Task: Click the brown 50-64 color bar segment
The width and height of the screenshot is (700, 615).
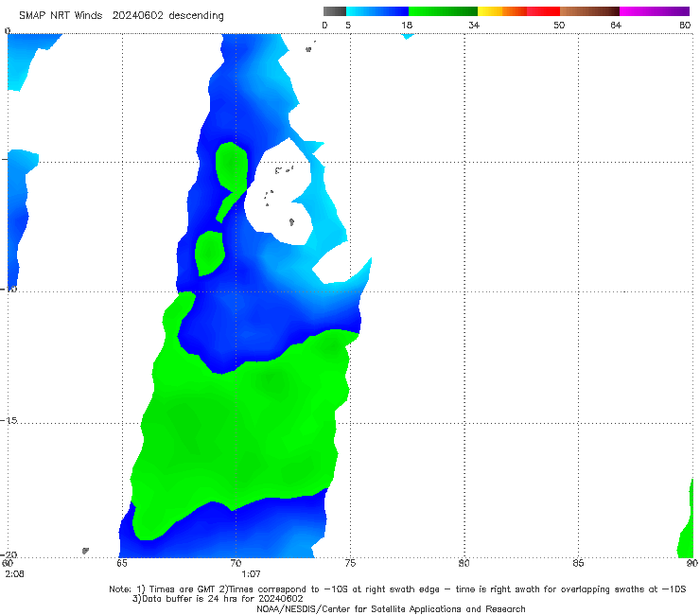Action: tap(589, 11)
